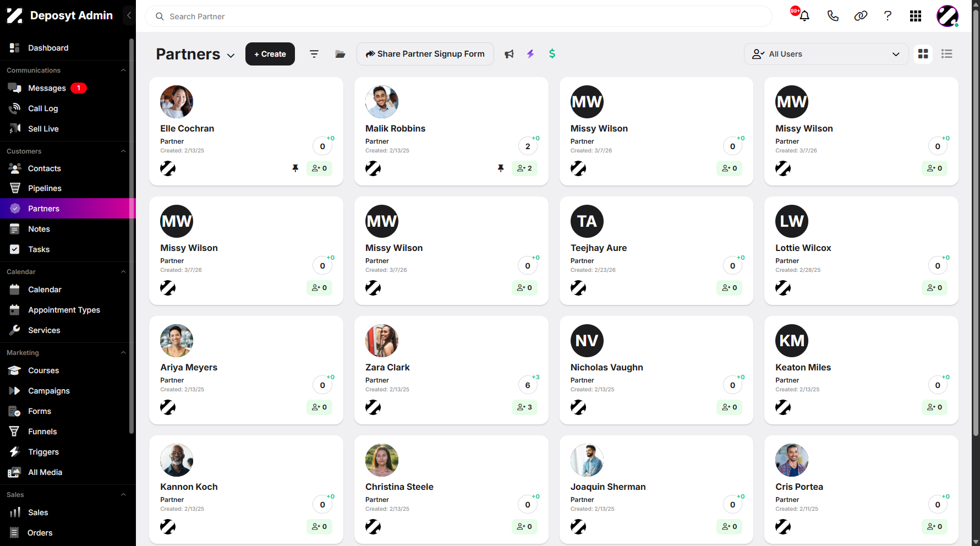Collapse the Customers sidebar section
This screenshot has width=980, height=546.
point(123,151)
